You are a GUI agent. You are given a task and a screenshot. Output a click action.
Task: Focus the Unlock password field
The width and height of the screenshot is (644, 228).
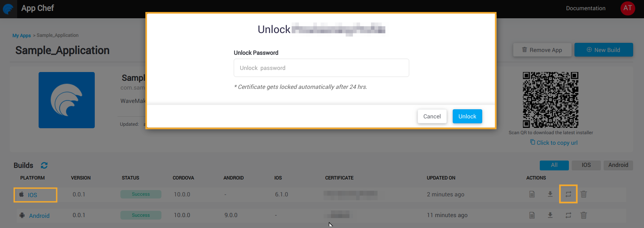pos(321,67)
